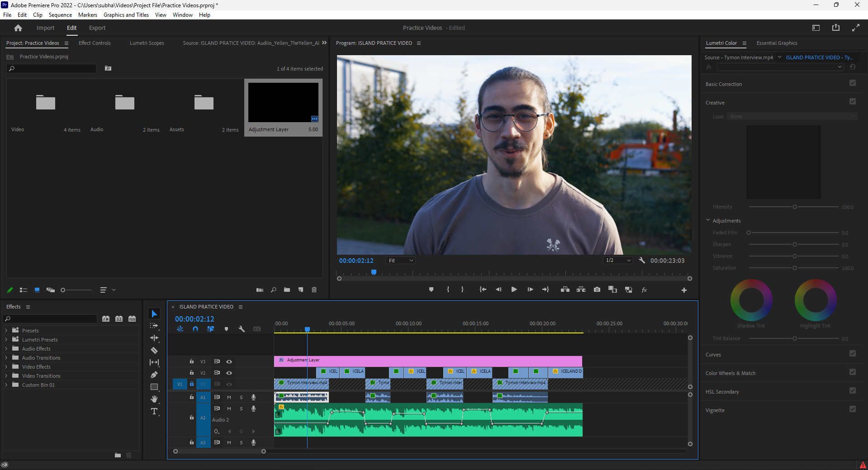This screenshot has width=868, height=470.
Task: Select the Hand tool
Action: tap(154, 399)
